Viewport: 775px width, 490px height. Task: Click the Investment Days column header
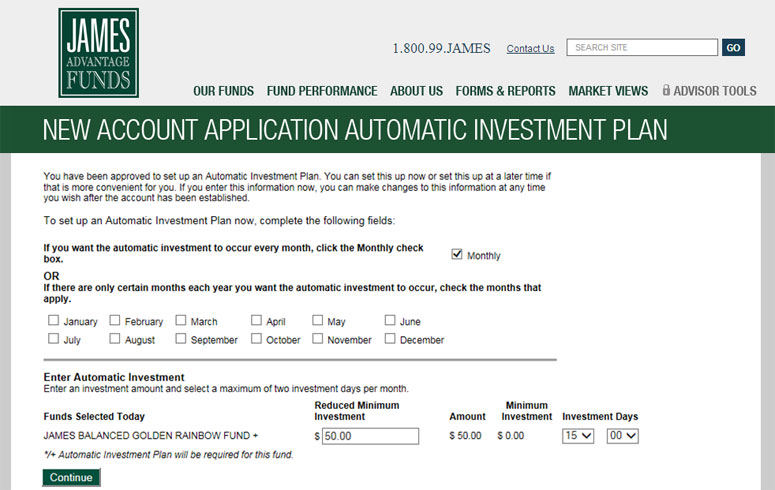pos(600,416)
